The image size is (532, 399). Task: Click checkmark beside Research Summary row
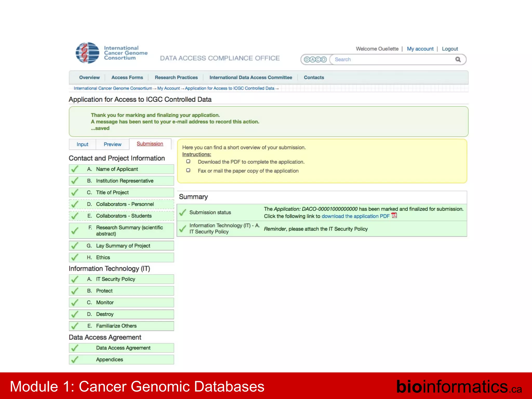tap(75, 231)
